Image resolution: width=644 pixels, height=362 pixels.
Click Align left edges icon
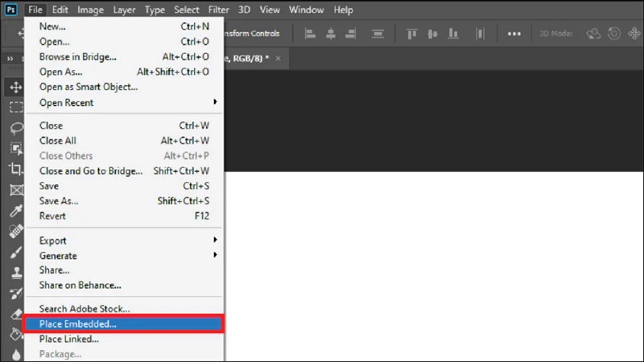click(310, 34)
